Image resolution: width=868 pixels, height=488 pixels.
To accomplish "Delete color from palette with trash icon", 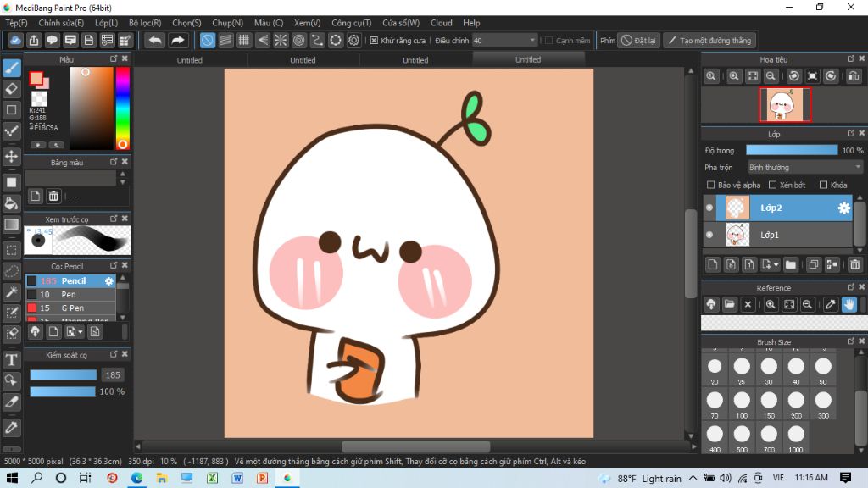I will [53, 196].
